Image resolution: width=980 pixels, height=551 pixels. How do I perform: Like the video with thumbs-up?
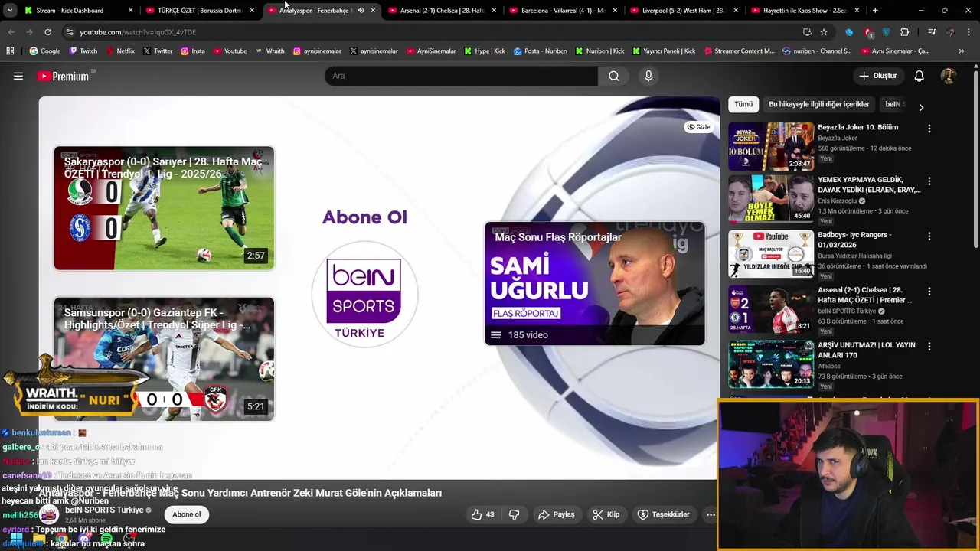pos(483,514)
